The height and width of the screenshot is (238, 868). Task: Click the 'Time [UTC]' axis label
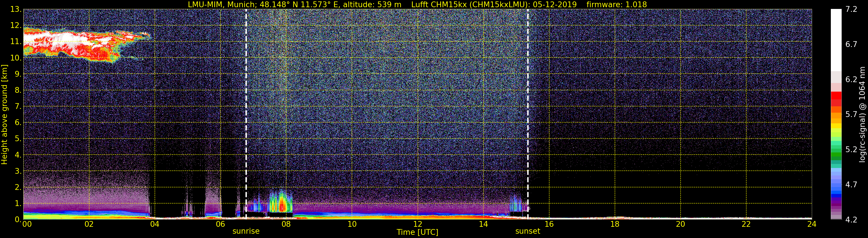[417, 232]
